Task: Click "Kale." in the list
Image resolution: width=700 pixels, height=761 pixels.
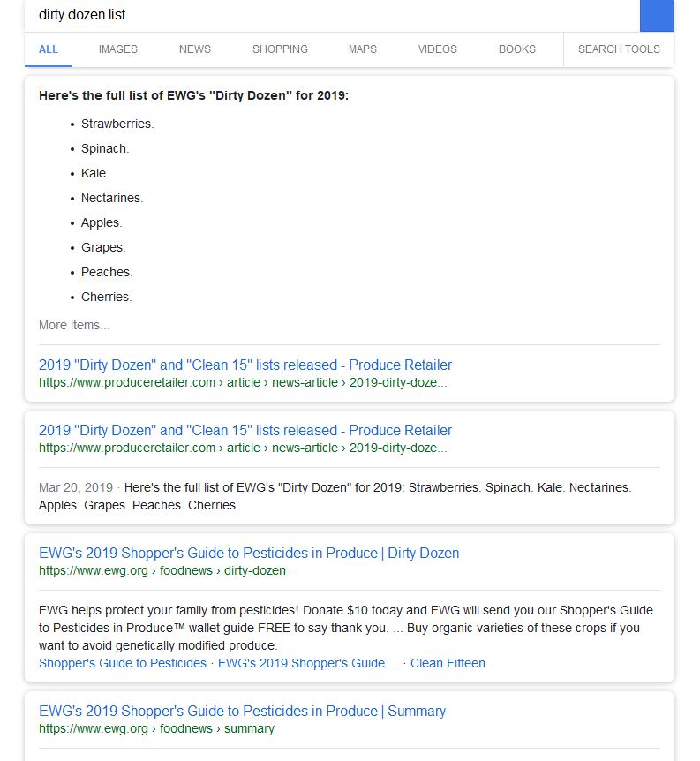Action: click(x=95, y=174)
